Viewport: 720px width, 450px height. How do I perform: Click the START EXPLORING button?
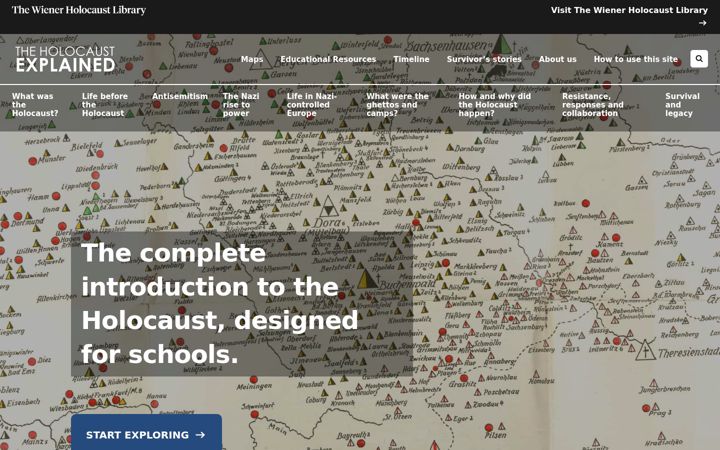pos(146,432)
